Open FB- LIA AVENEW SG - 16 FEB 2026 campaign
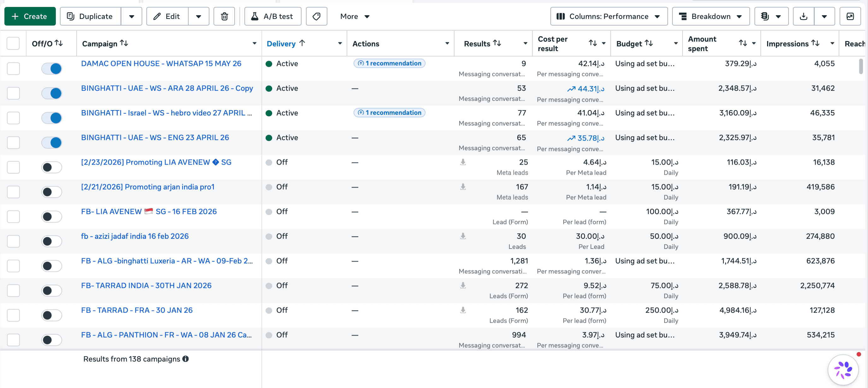 [149, 211]
